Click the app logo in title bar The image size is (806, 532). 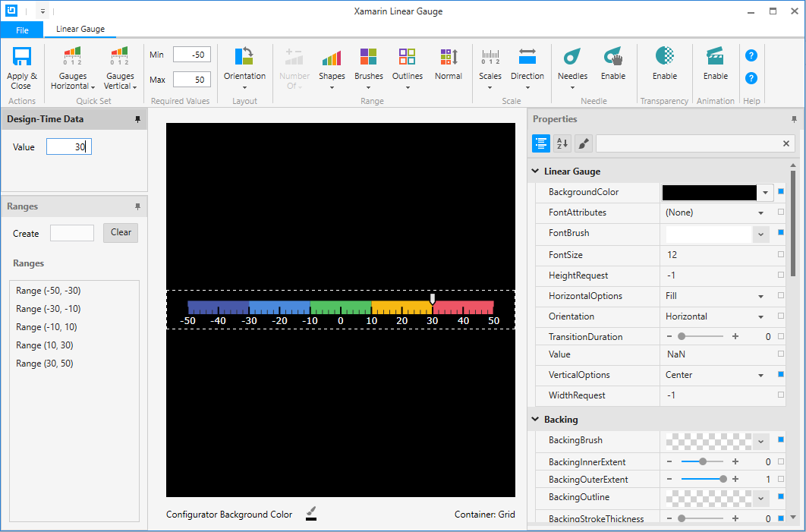[x=11, y=11]
